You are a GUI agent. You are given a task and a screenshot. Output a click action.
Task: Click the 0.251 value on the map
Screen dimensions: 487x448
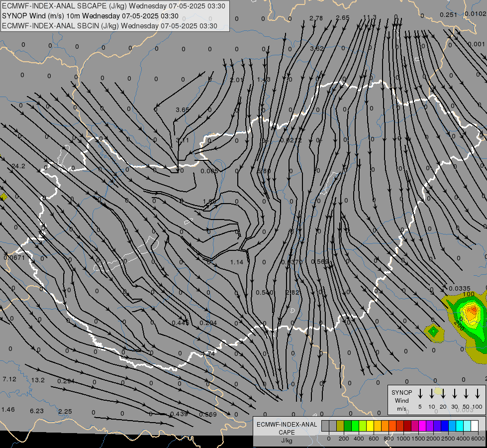click(x=449, y=15)
